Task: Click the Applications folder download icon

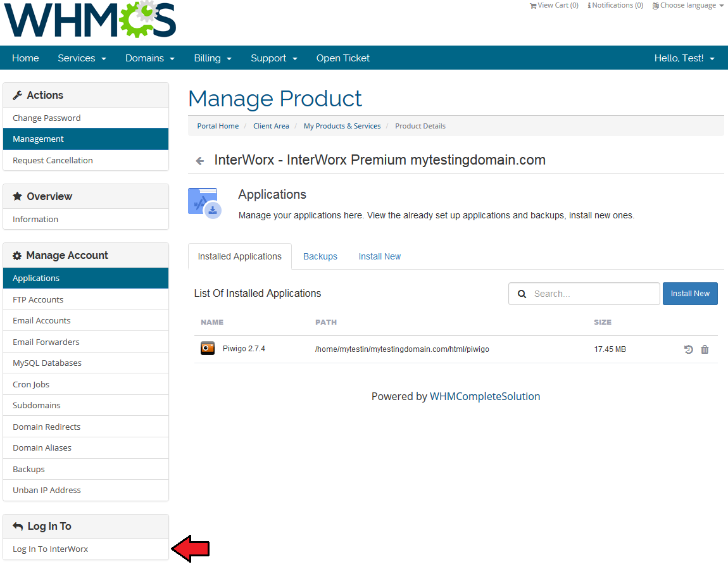Action: [204, 203]
